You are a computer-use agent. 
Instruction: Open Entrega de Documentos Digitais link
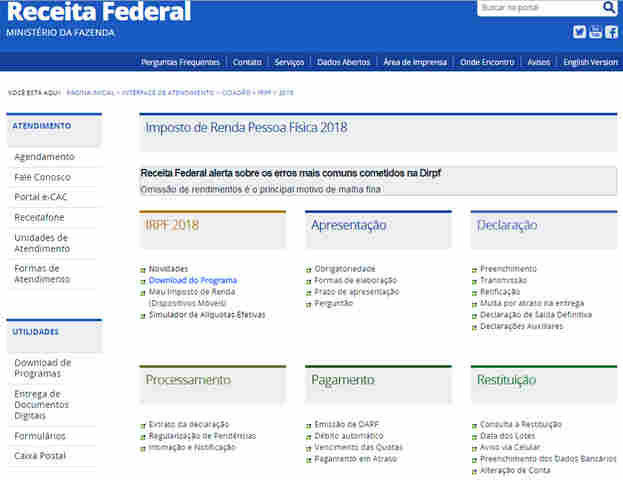click(41, 405)
